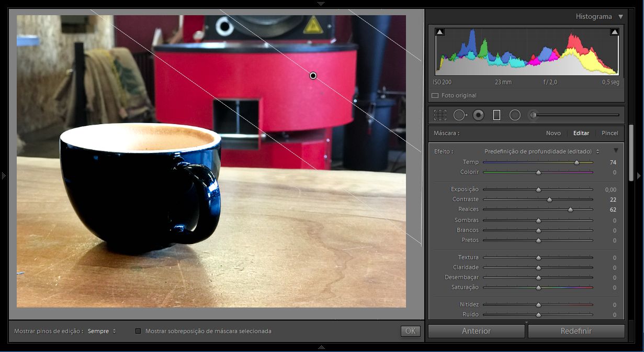Click the Temp value 74
Image resolution: width=644 pixels, height=352 pixels.
pyautogui.click(x=613, y=163)
